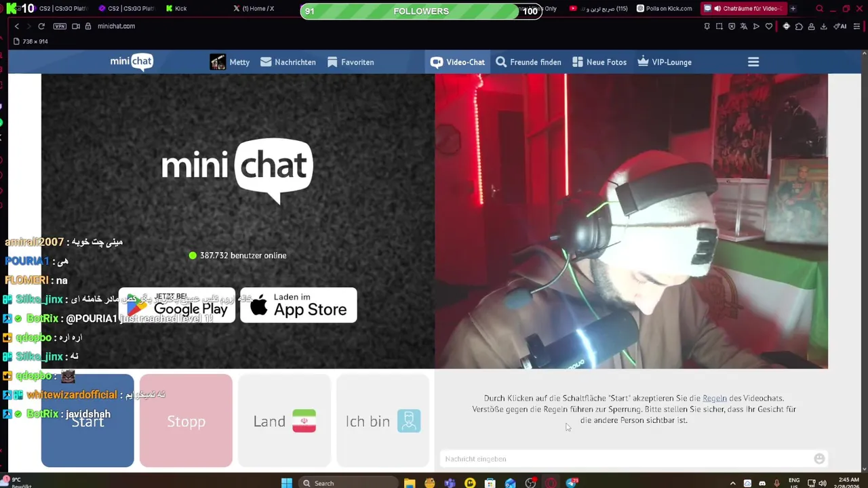The width and height of the screenshot is (868, 488).
Task: Open Neue Fotos gallery
Action: pos(599,62)
